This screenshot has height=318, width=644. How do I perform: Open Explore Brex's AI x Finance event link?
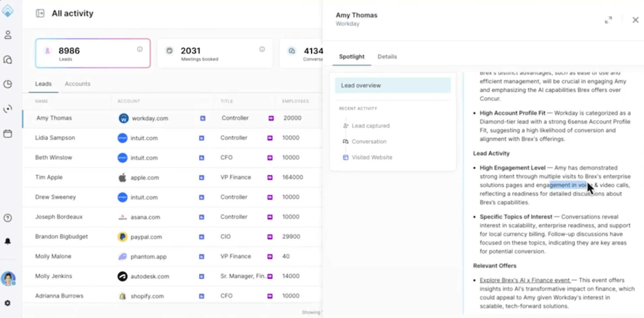525,280
